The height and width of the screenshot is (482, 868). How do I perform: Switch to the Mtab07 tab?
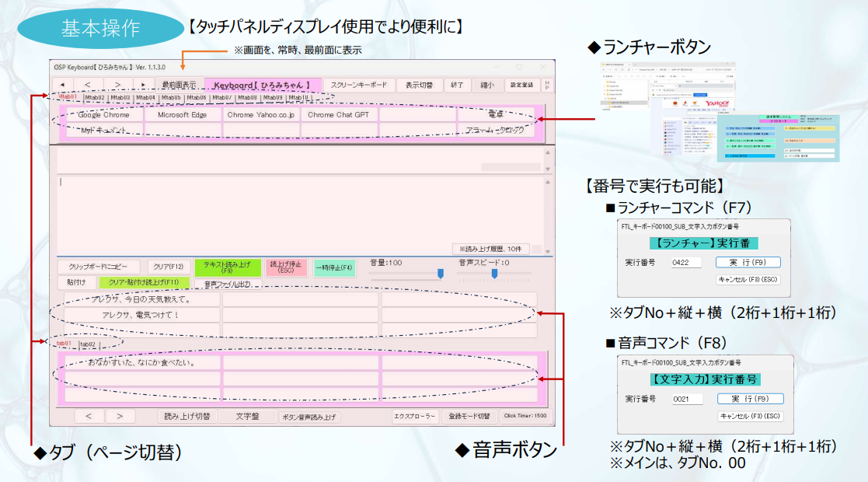[x=222, y=97]
